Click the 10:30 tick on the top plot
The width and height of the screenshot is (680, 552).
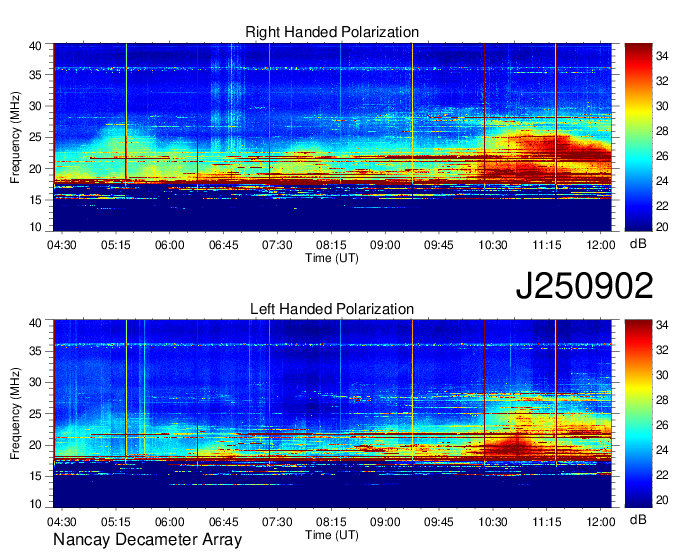click(x=493, y=245)
